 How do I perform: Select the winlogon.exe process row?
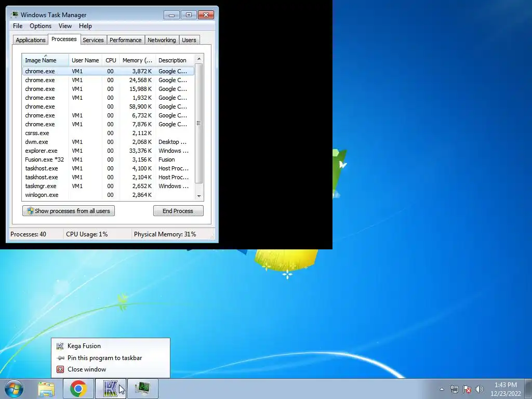[108, 195]
